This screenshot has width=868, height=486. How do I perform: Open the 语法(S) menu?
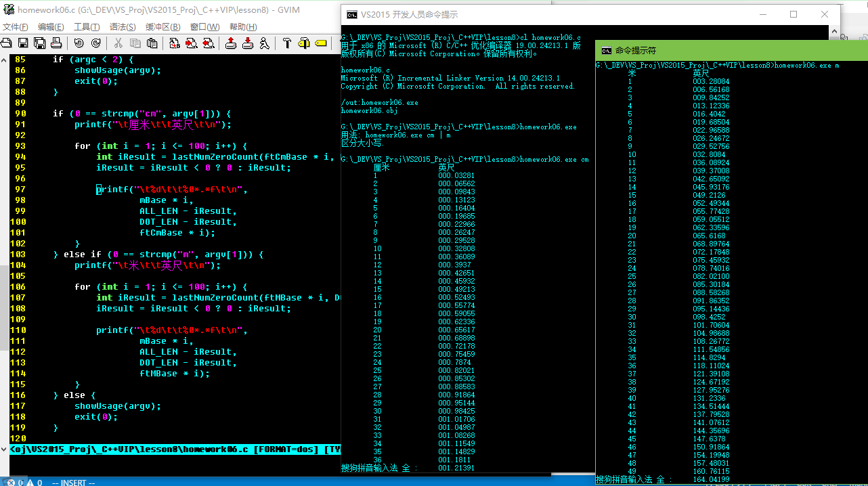click(x=123, y=27)
